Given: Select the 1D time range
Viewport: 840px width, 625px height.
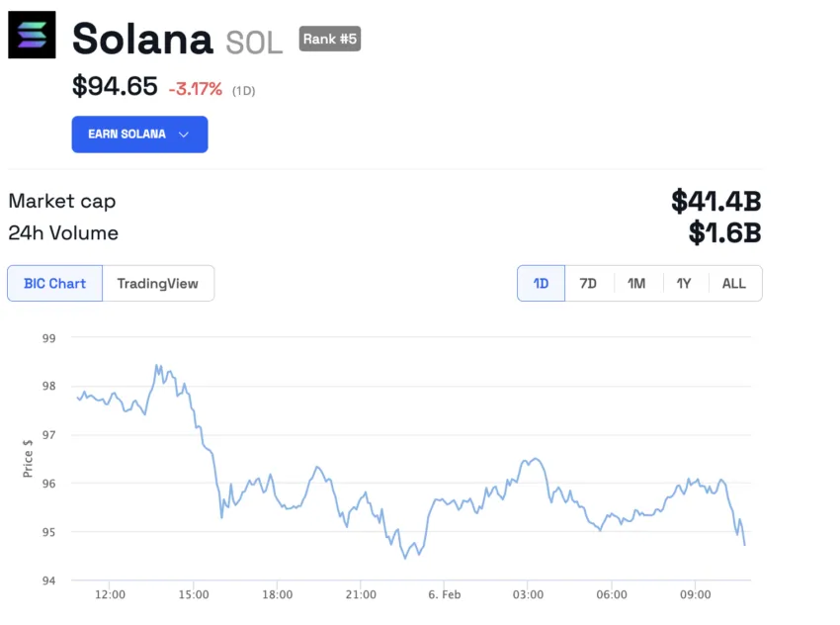Looking at the screenshot, I should click(x=541, y=284).
